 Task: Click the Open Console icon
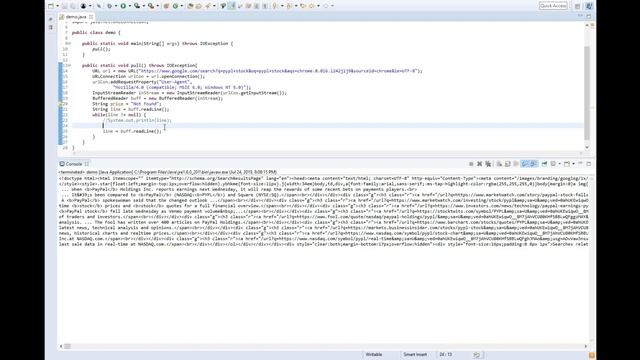[567, 164]
